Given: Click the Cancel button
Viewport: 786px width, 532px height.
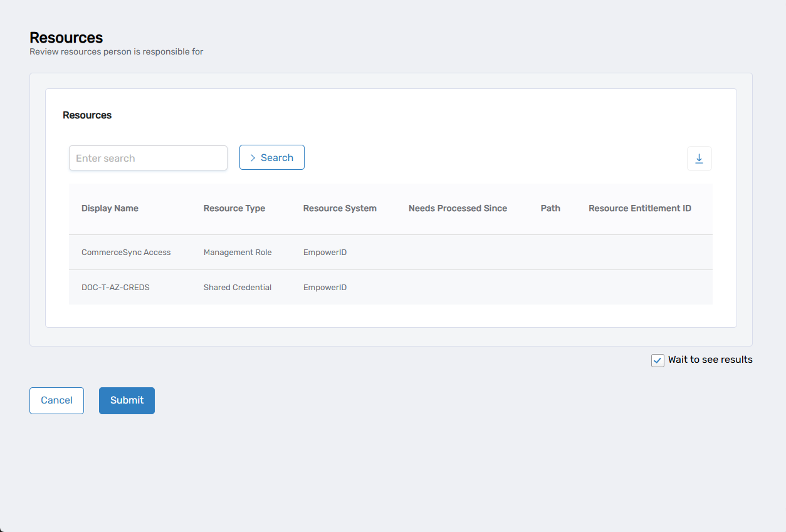Looking at the screenshot, I should [x=56, y=400].
